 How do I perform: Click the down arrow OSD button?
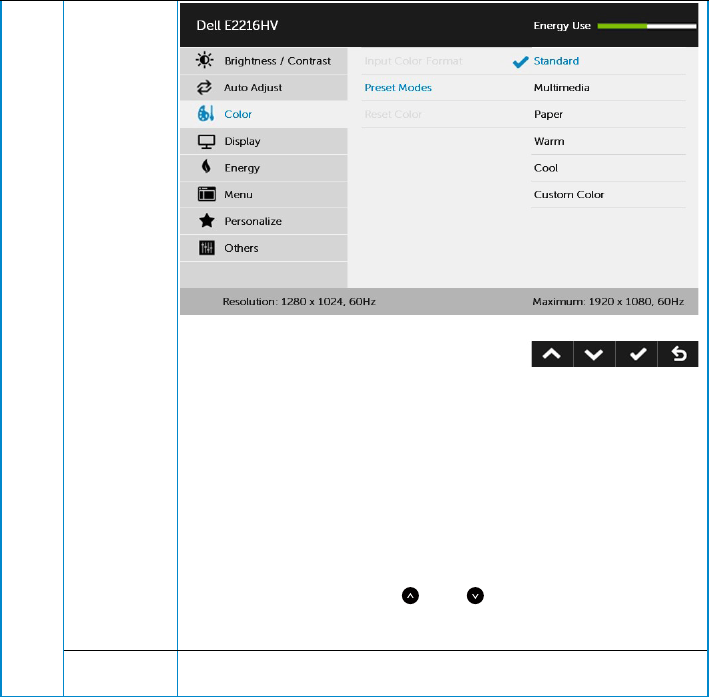(x=594, y=354)
